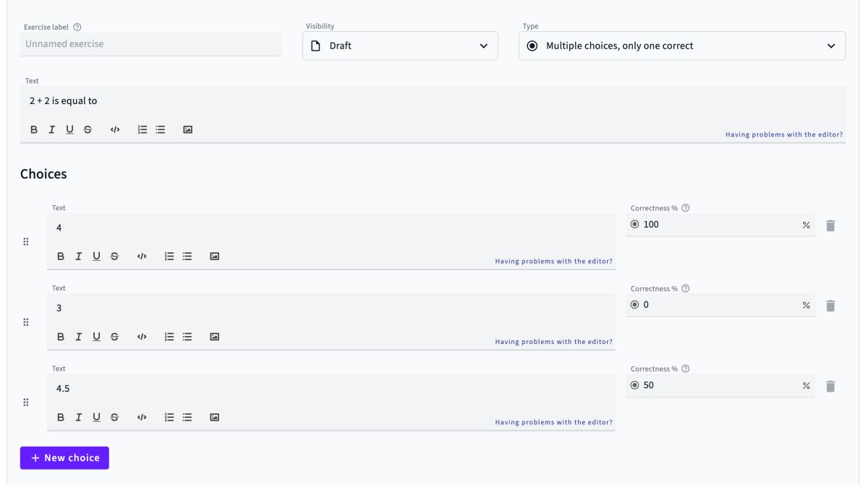868x485 pixels.
Task: Click help icon next to Exercise label
Action: coord(77,27)
